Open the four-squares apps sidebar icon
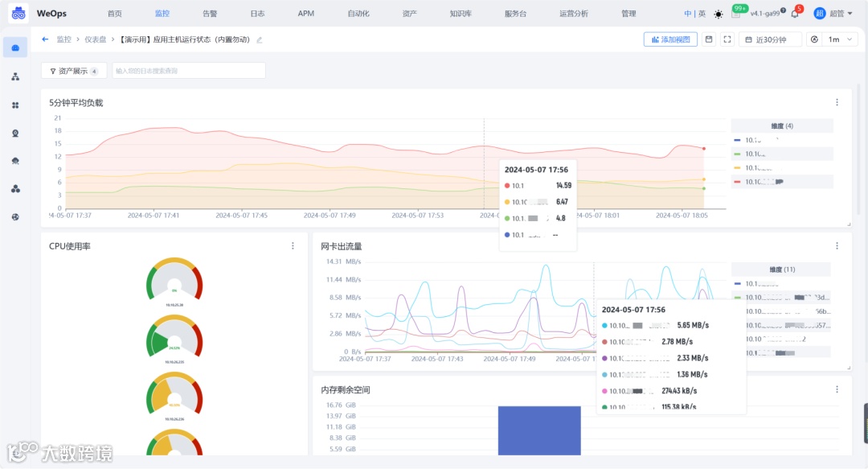 click(x=15, y=105)
